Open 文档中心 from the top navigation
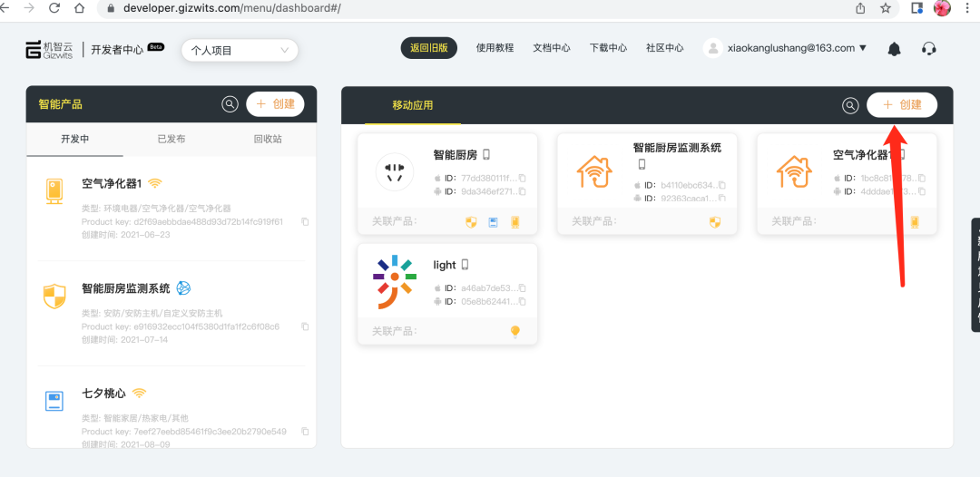 552,48
